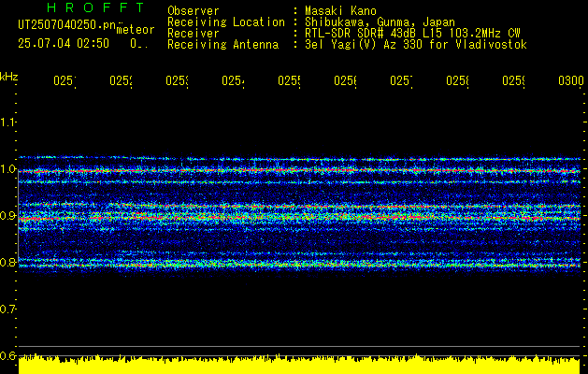The height and width of the screenshot is (374, 588).
Task: Select the date stamp 25.07.04 02:50
Action: click(64, 44)
